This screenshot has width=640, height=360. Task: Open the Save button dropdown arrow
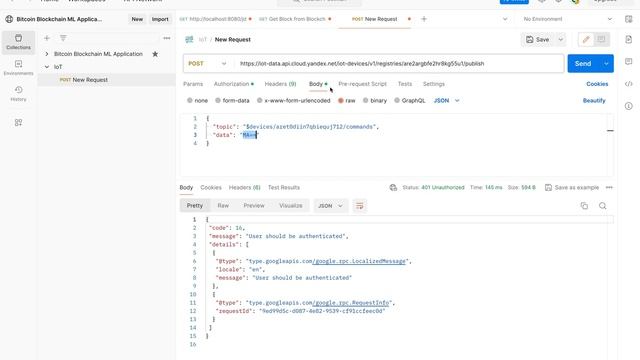point(561,40)
